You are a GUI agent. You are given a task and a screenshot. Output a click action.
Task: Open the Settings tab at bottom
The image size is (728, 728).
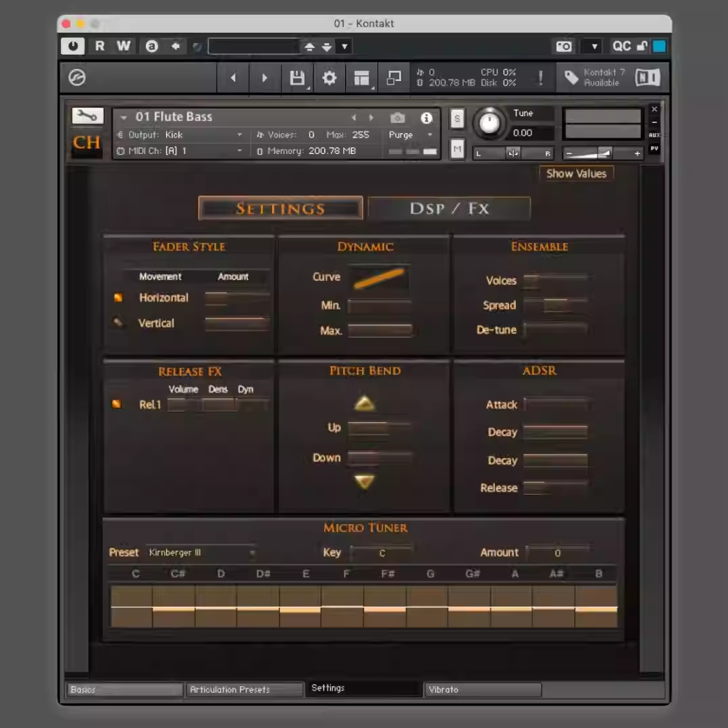pos(363,688)
